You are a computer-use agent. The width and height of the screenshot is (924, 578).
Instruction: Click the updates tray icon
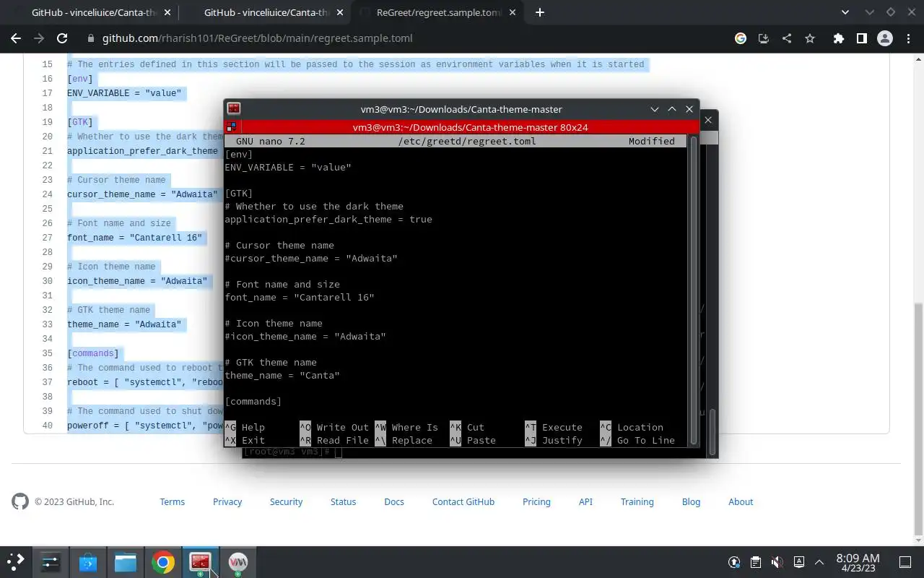[x=734, y=562]
